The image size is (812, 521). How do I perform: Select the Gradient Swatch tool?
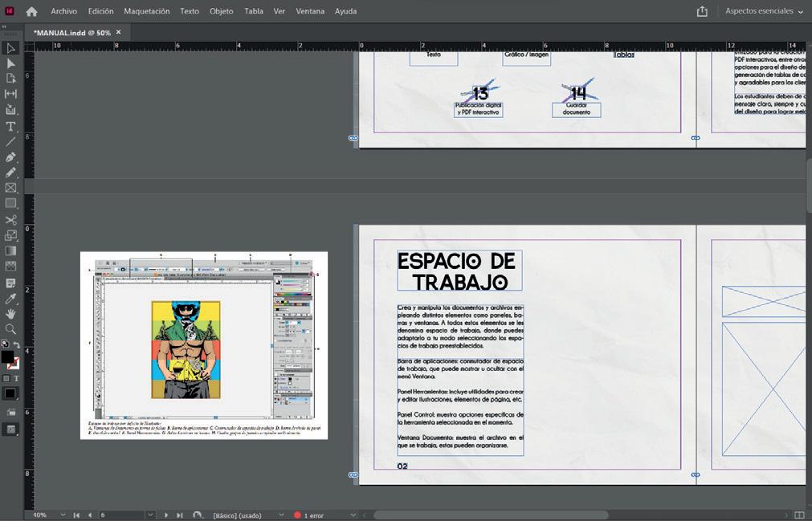tap(10, 251)
